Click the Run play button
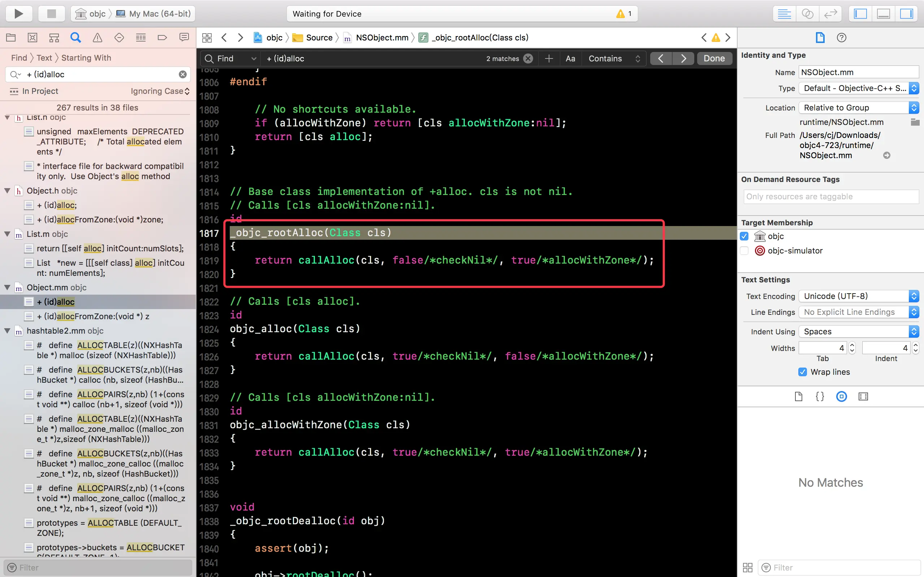 (18, 14)
